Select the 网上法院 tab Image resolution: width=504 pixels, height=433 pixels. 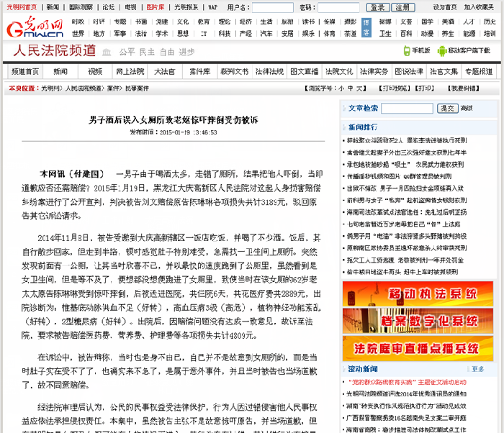pos(130,72)
